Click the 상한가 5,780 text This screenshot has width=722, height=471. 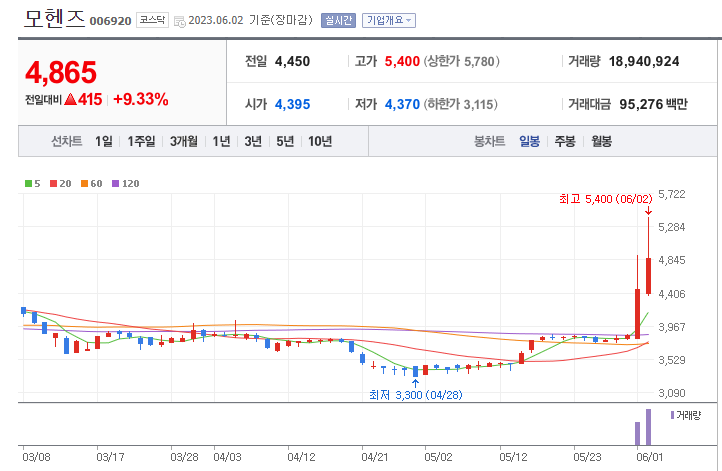click(x=461, y=61)
